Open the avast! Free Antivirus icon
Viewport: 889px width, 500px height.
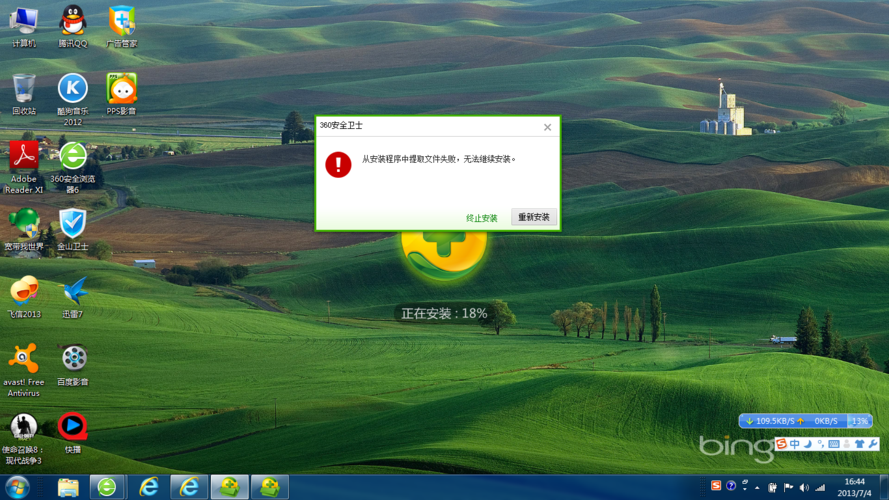coord(24,370)
